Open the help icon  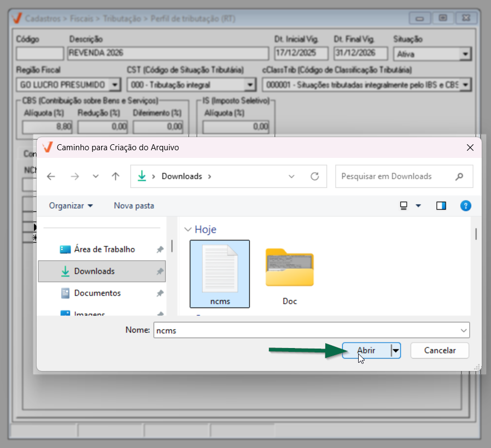[x=466, y=205]
